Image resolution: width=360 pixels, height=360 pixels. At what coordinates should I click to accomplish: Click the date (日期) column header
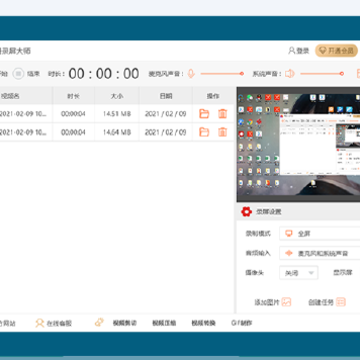[x=166, y=96]
